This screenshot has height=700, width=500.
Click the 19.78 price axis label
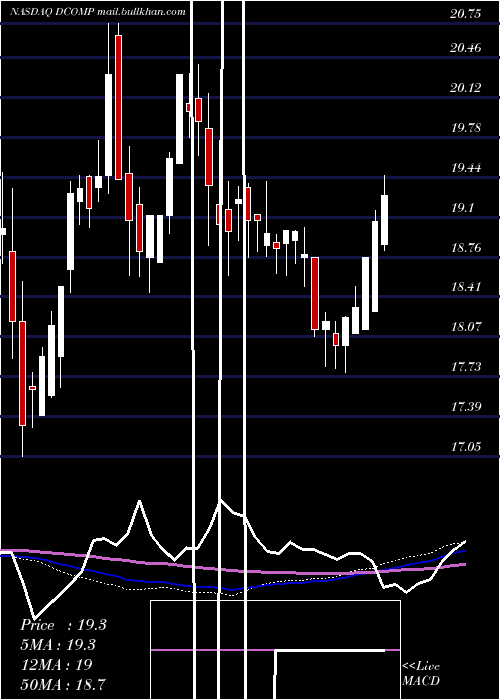(x=466, y=128)
